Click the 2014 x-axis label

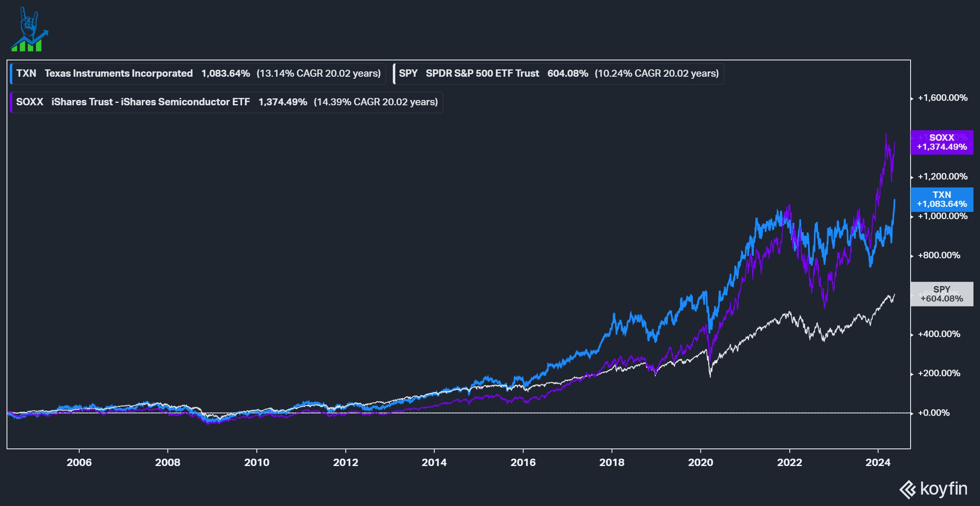point(434,462)
